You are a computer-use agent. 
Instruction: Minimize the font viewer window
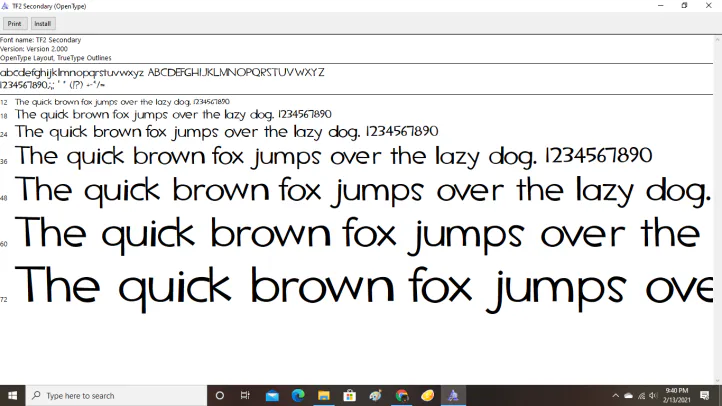point(661,6)
